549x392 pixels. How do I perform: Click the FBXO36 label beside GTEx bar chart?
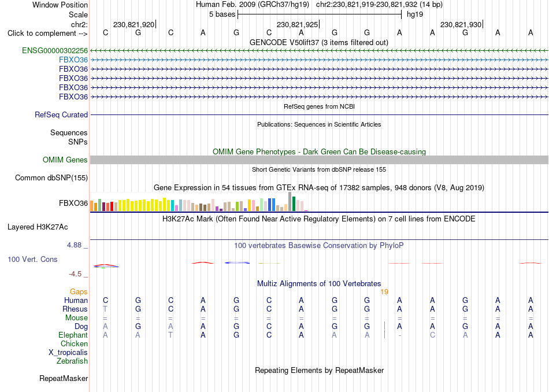click(73, 203)
